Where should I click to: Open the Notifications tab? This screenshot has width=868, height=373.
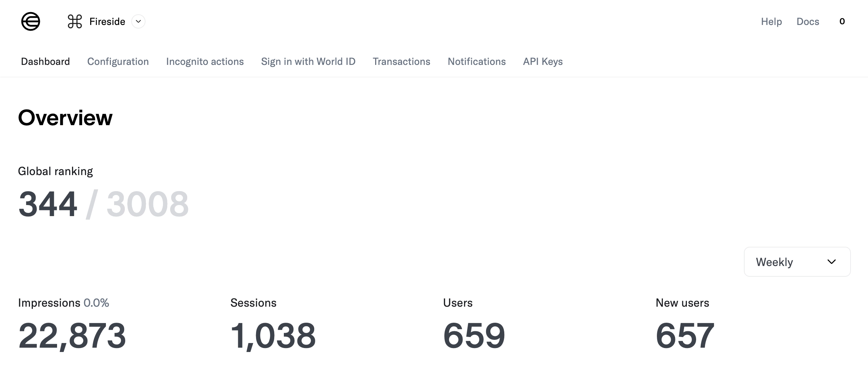pos(476,61)
